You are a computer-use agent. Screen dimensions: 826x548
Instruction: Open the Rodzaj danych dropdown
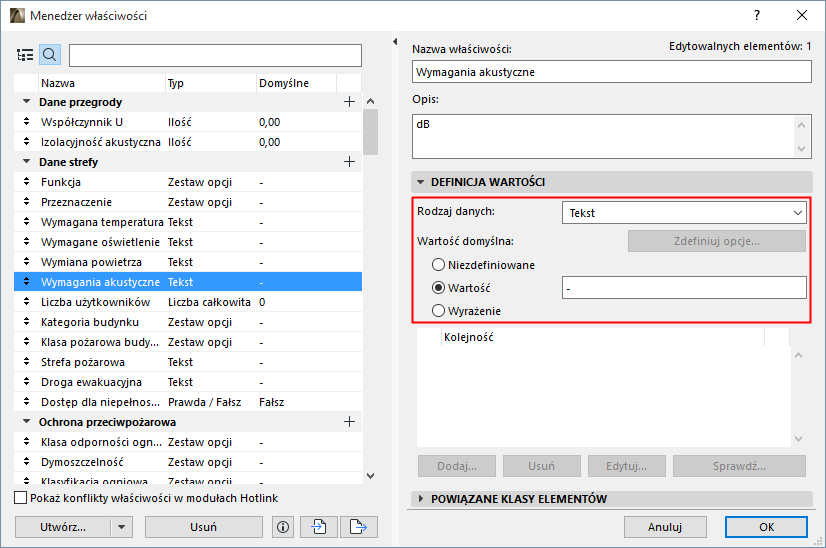coord(684,213)
